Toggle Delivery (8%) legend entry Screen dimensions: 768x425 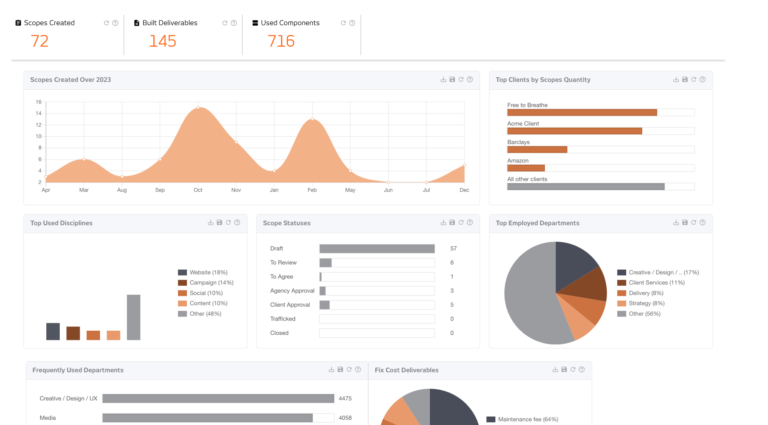(x=640, y=293)
